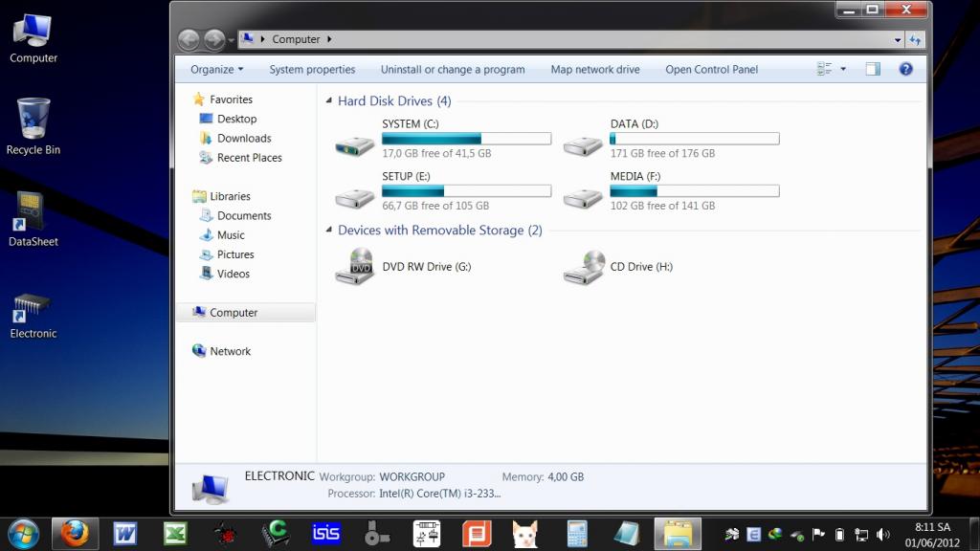Open the circuit schematic taskbar app

tap(427, 535)
